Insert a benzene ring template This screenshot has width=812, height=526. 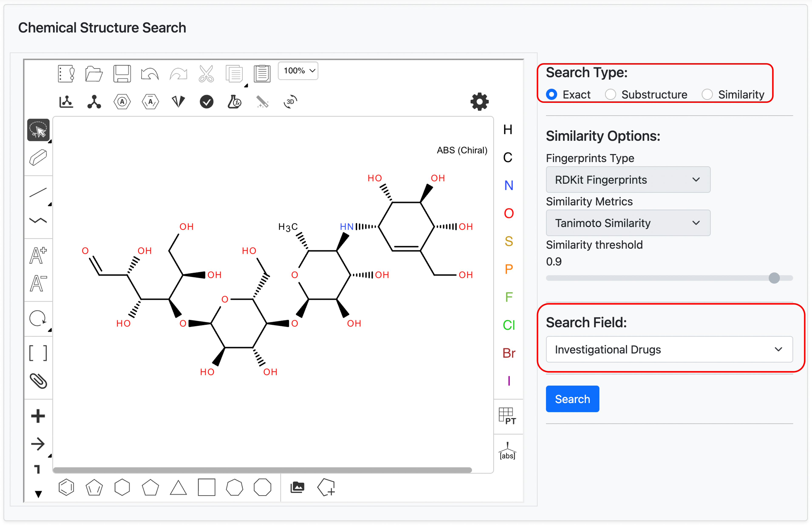(x=66, y=488)
